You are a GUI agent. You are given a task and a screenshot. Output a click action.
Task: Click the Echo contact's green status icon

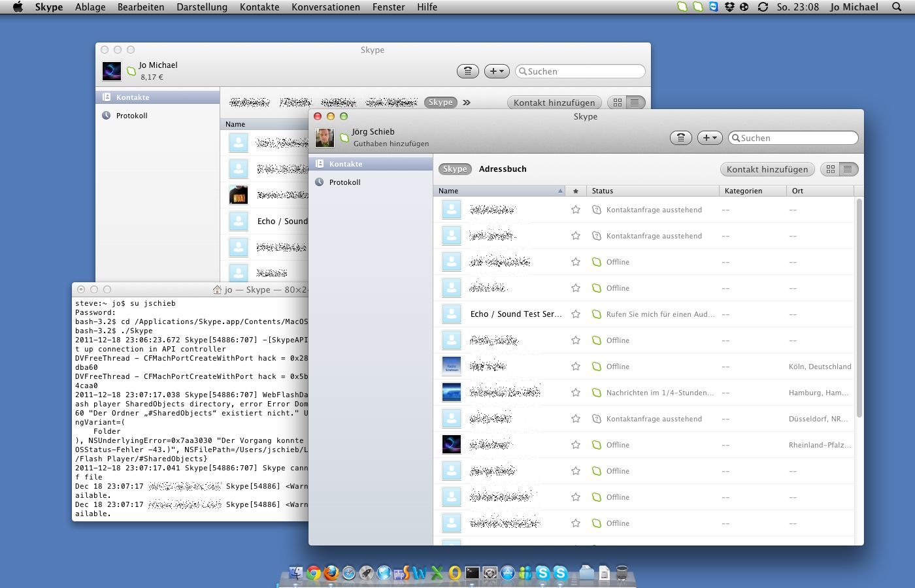(x=596, y=314)
